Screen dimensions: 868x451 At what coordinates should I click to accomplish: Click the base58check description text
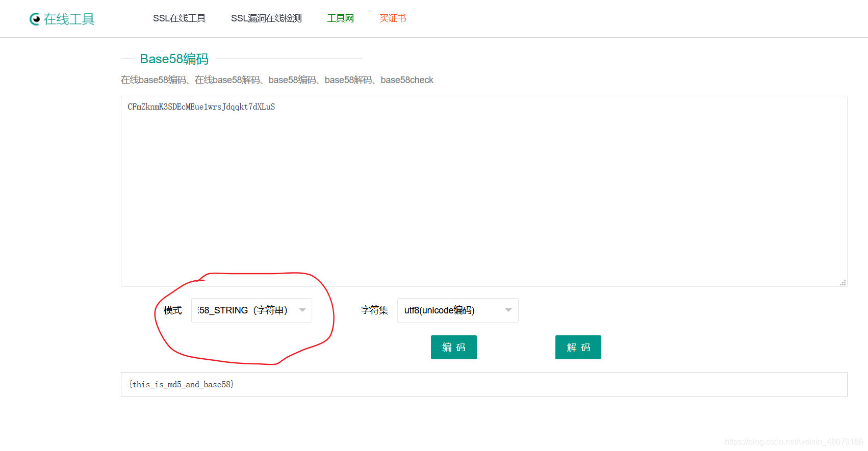(407, 80)
